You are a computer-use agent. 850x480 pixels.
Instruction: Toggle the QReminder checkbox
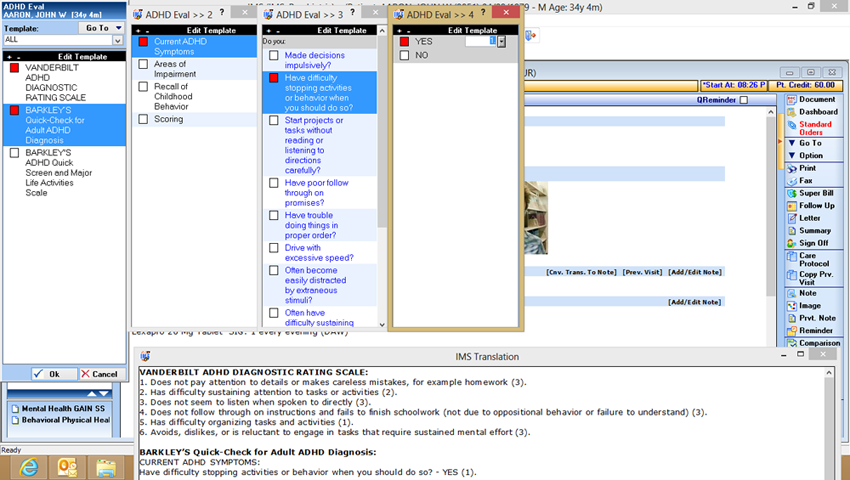pos(744,100)
